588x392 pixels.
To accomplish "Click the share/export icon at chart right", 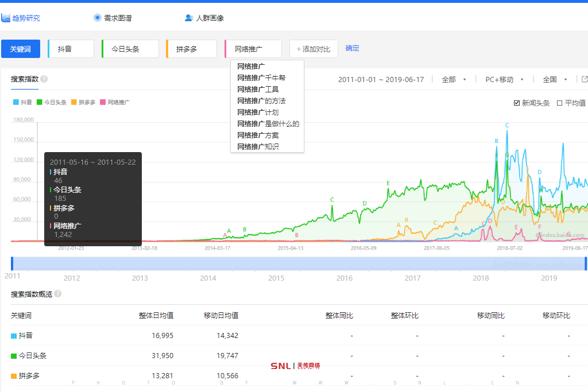I will click(x=585, y=79).
